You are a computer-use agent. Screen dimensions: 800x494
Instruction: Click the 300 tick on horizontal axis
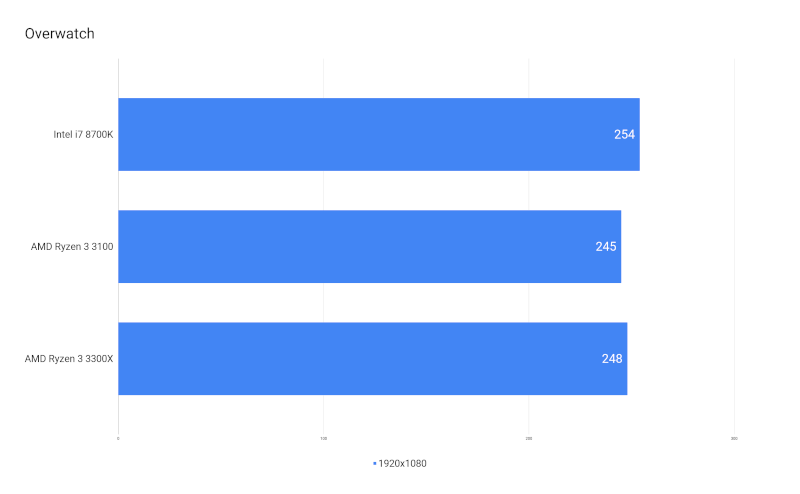(734, 438)
